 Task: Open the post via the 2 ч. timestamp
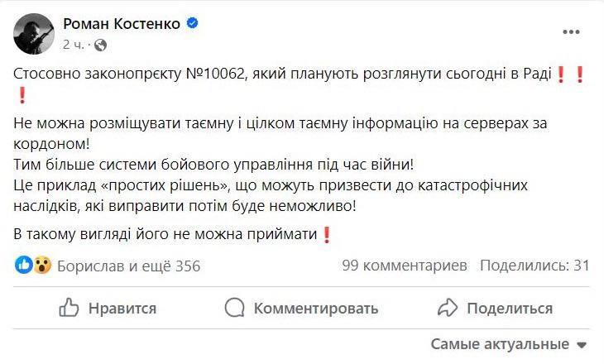(72, 44)
